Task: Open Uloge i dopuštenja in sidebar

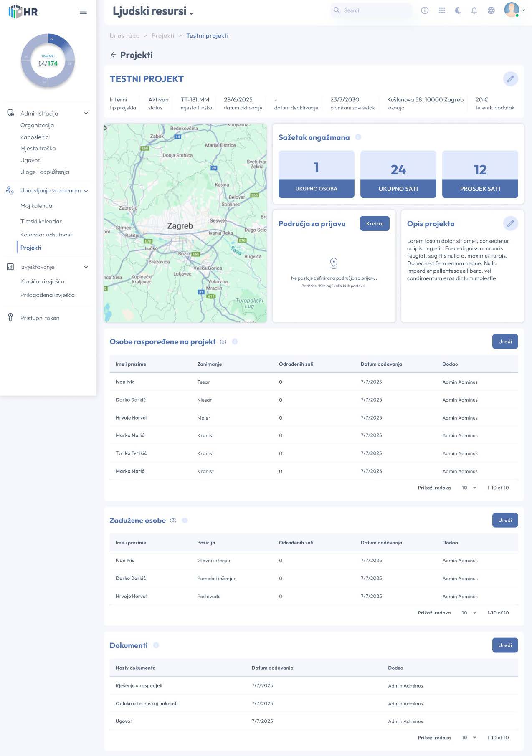Action: [45, 172]
